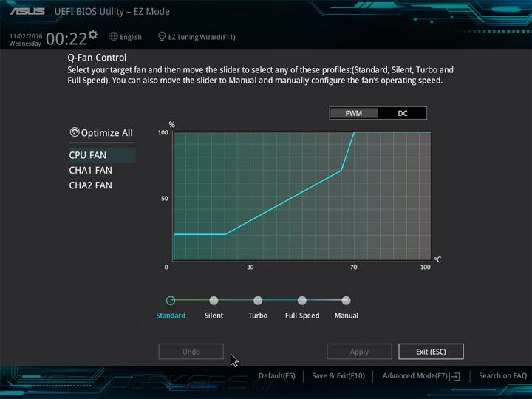The width and height of the screenshot is (532, 399).
Task: Click the Apply button
Action: click(x=359, y=352)
